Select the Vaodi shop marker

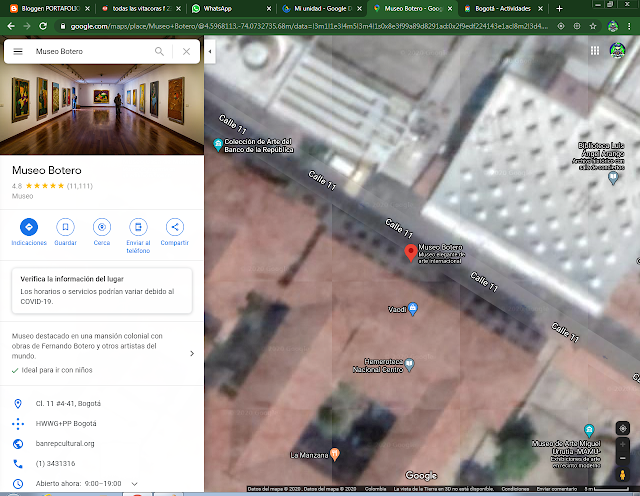point(413,309)
